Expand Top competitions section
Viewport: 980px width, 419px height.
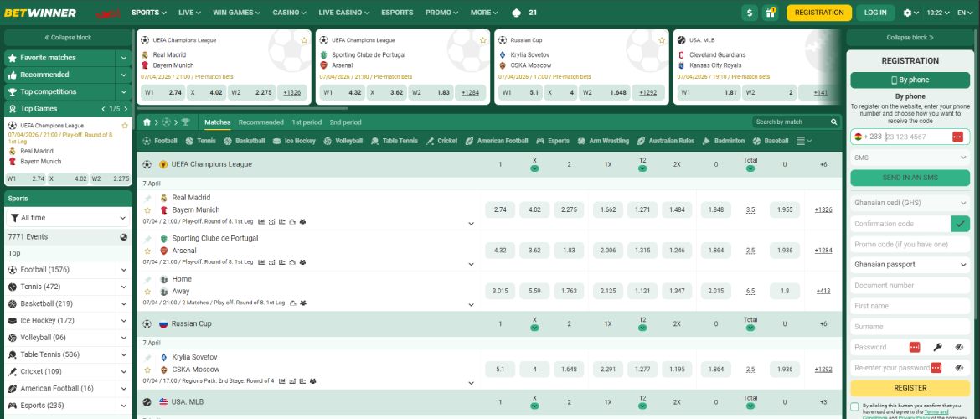point(124,92)
